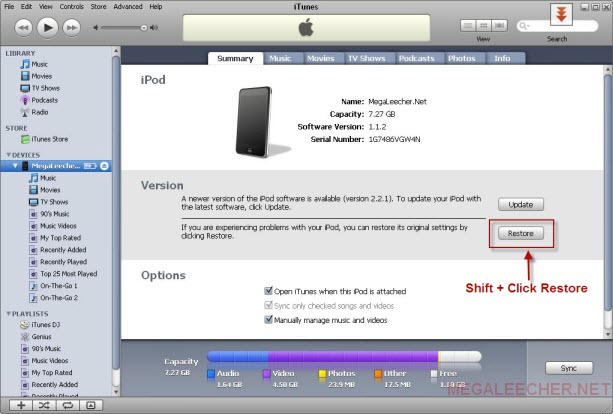Collapse the MegaLeecher device tree
The width and height of the screenshot is (613, 414).
15,166
